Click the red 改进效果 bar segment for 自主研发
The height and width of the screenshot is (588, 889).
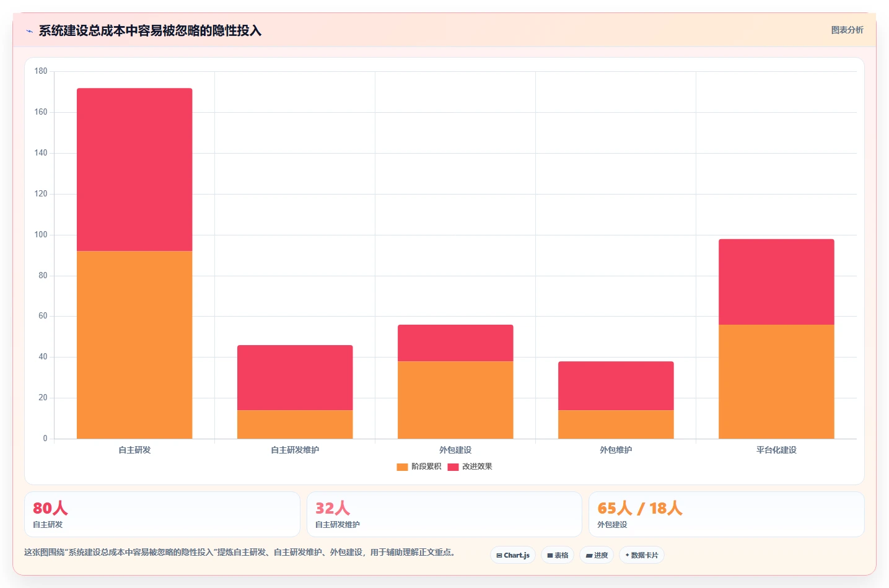(134, 170)
